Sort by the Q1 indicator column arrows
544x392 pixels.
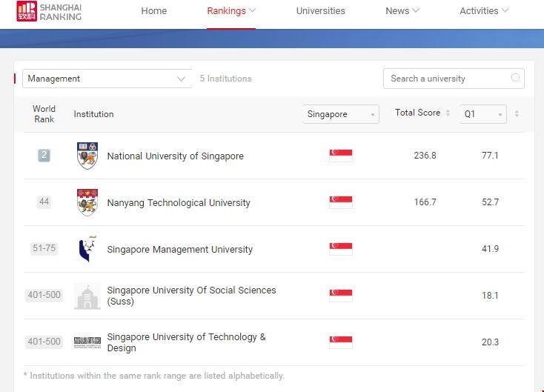click(x=517, y=113)
